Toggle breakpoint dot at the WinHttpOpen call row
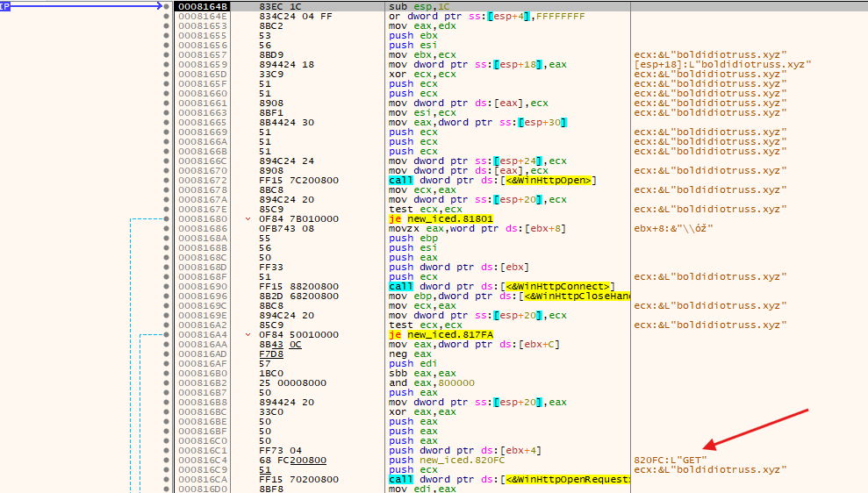868x493 pixels. pos(166,181)
